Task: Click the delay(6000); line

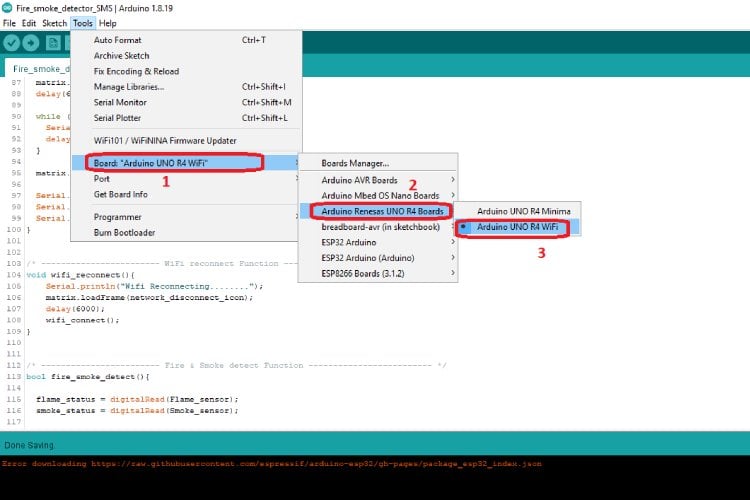Action: (75, 309)
